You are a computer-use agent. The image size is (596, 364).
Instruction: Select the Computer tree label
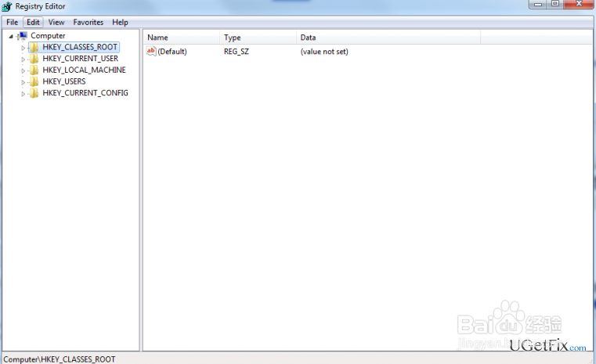[48, 36]
